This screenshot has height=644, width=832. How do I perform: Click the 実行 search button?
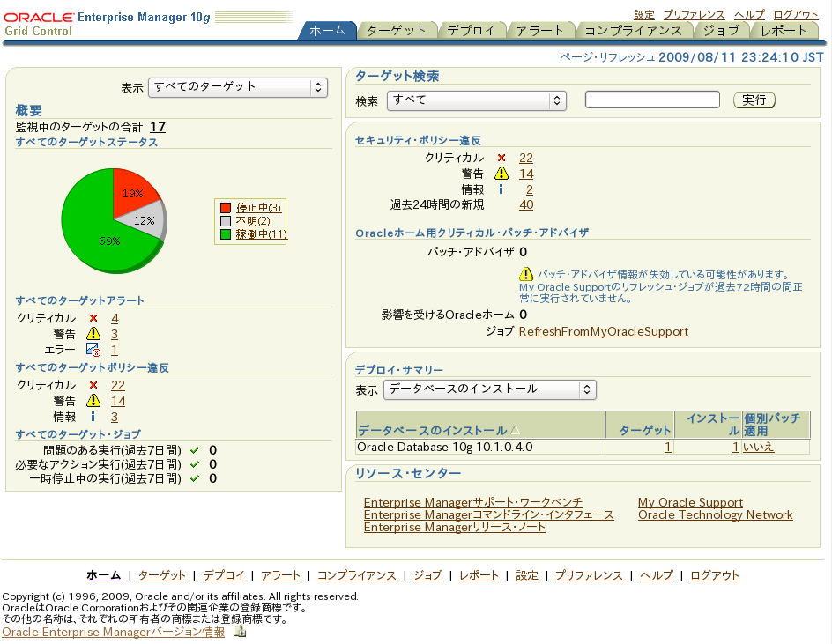click(x=754, y=100)
